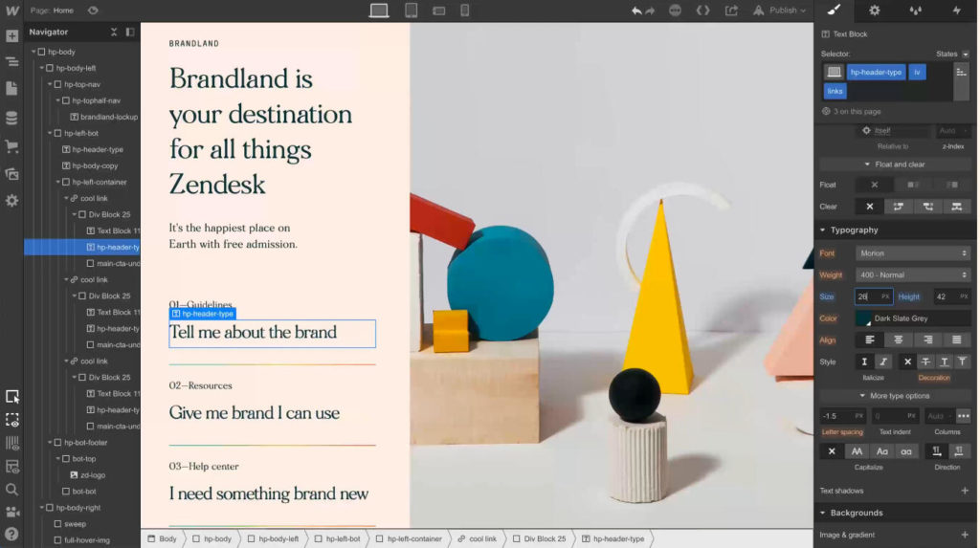This screenshot has width=980, height=548.
Task: Click the line Height input
Action: click(952, 296)
